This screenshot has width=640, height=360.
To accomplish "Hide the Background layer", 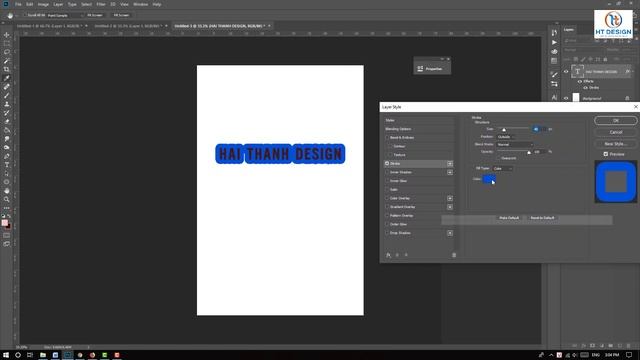I will [566, 98].
